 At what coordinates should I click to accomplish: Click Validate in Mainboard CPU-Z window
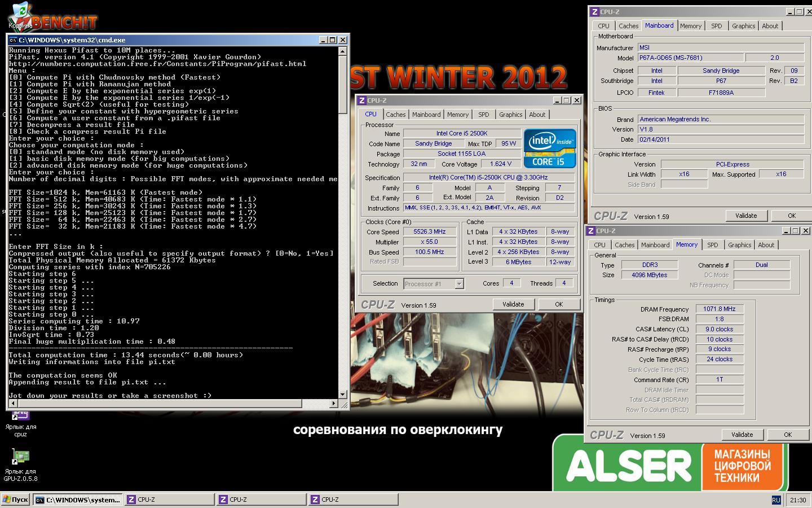[746, 216]
